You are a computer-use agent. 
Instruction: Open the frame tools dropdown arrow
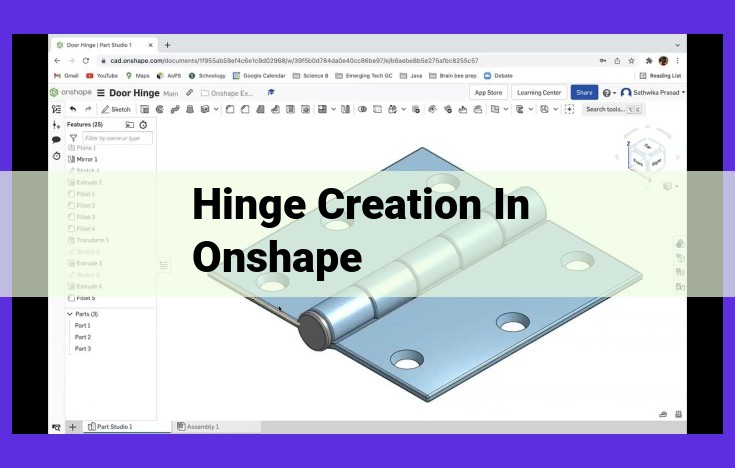[555, 109]
